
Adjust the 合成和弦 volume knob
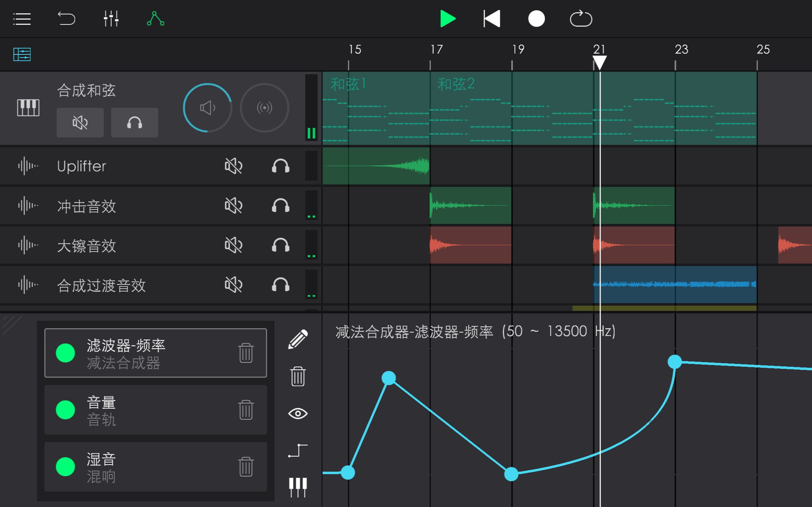tap(208, 108)
